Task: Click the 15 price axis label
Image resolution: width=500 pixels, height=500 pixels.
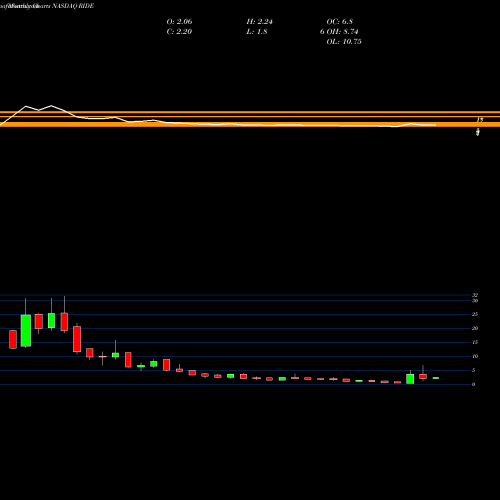Action: pyautogui.click(x=475, y=342)
